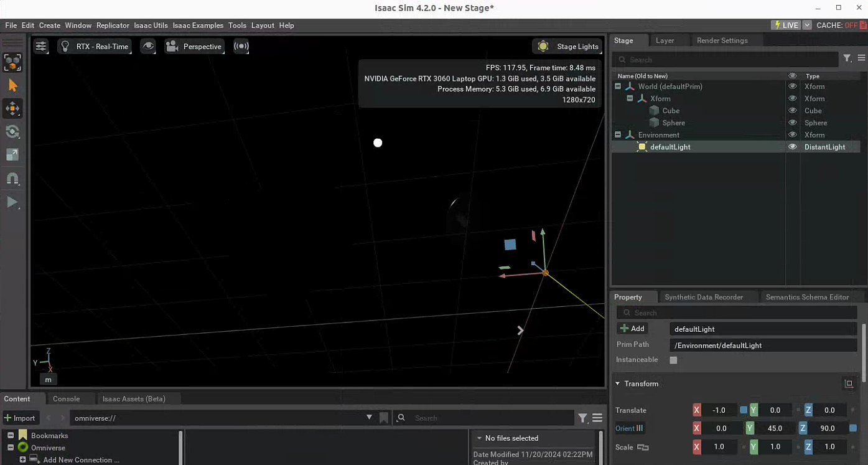868x465 pixels.
Task: Start simulation with the Play button
Action: click(12, 202)
